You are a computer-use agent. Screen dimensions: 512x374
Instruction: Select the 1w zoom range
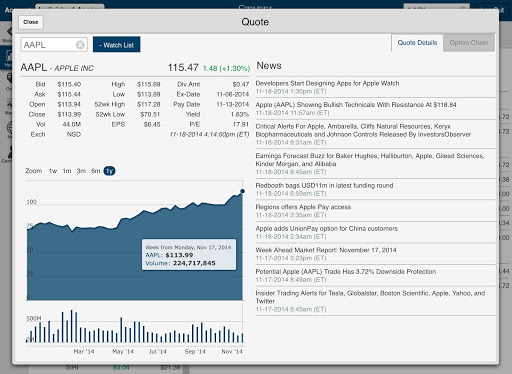click(x=53, y=171)
